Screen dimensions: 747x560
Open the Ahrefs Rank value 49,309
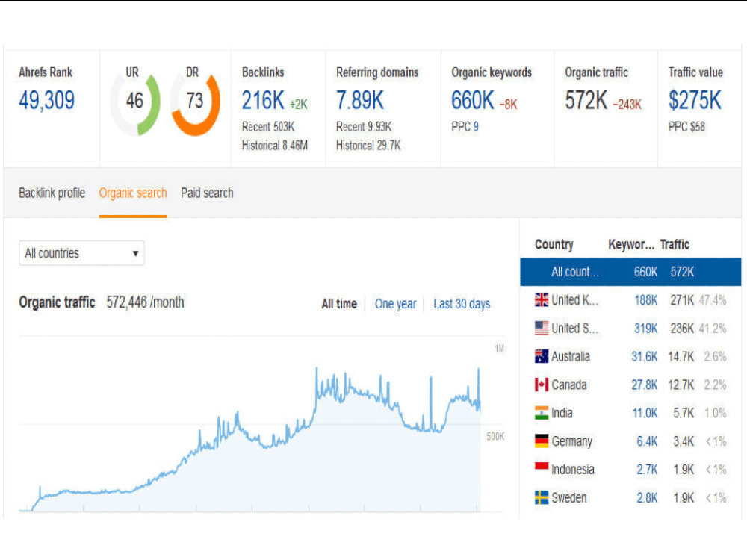pyautogui.click(x=46, y=101)
